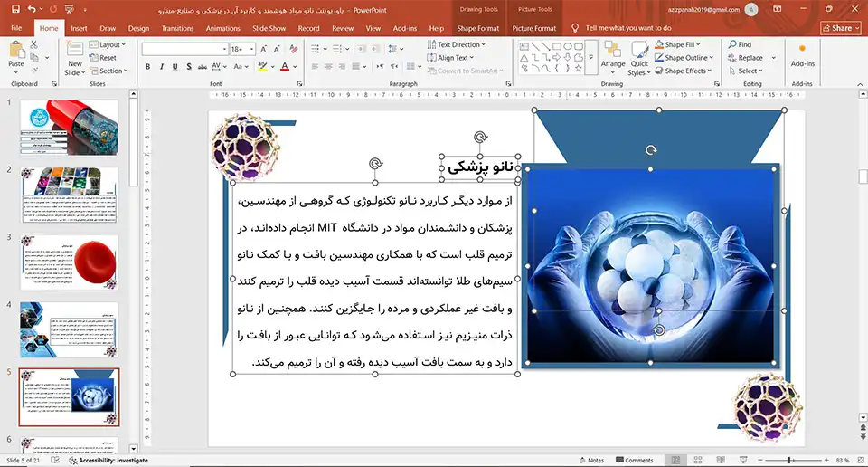
Task: Undo the last action in the title bar
Action: pyautogui.click(x=32, y=9)
